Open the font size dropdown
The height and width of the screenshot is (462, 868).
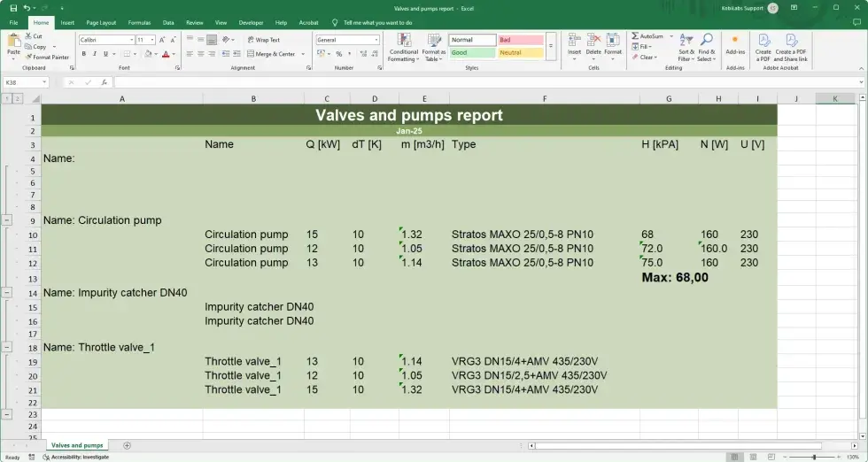coord(152,40)
